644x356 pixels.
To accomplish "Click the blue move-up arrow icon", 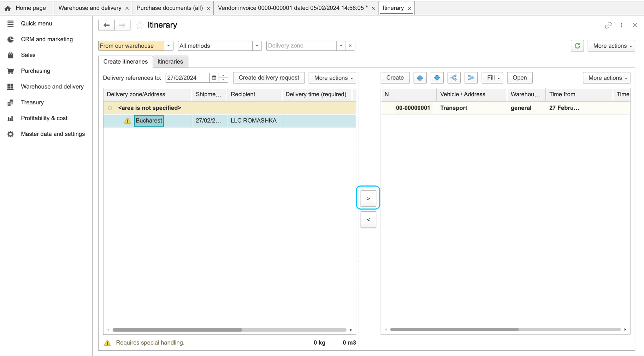I will pos(420,78).
